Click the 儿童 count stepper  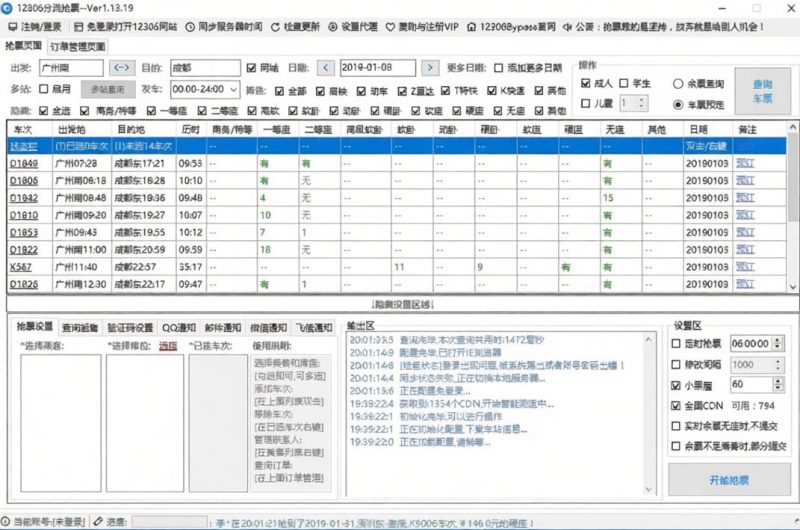642,104
